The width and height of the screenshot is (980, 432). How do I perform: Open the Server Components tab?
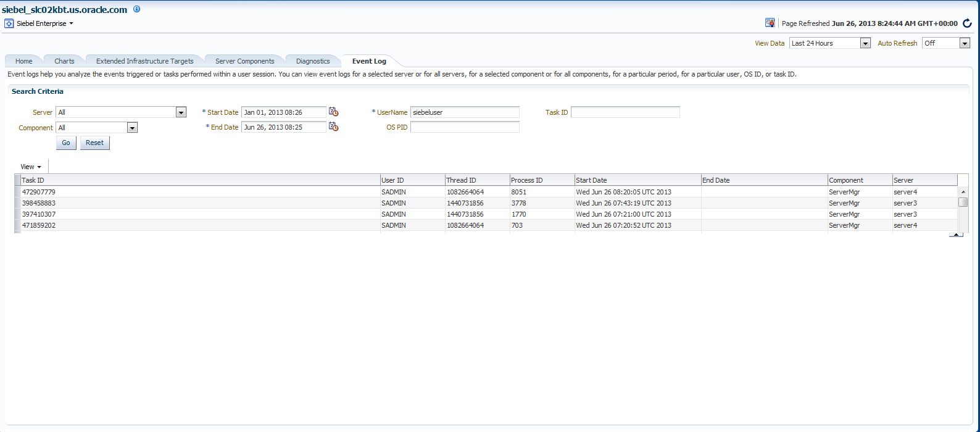pos(245,61)
